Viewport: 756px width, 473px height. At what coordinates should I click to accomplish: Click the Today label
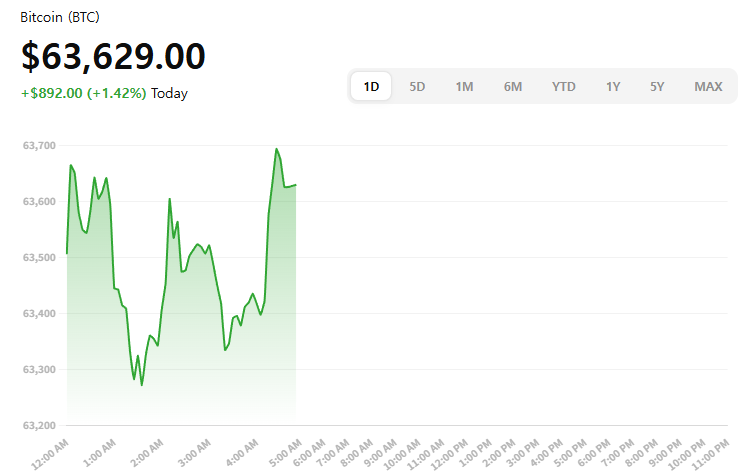click(x=169, y=93)
